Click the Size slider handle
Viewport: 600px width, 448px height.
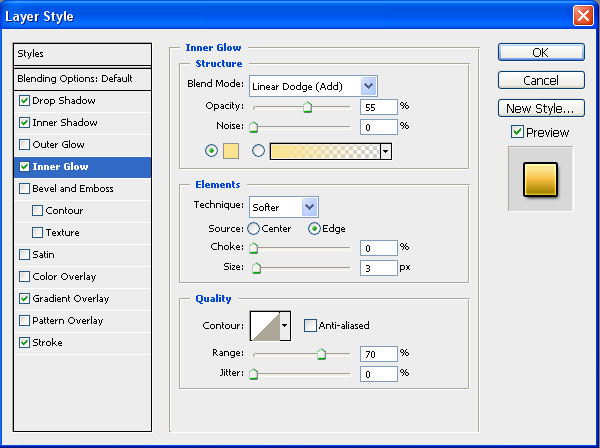(256, 268)
